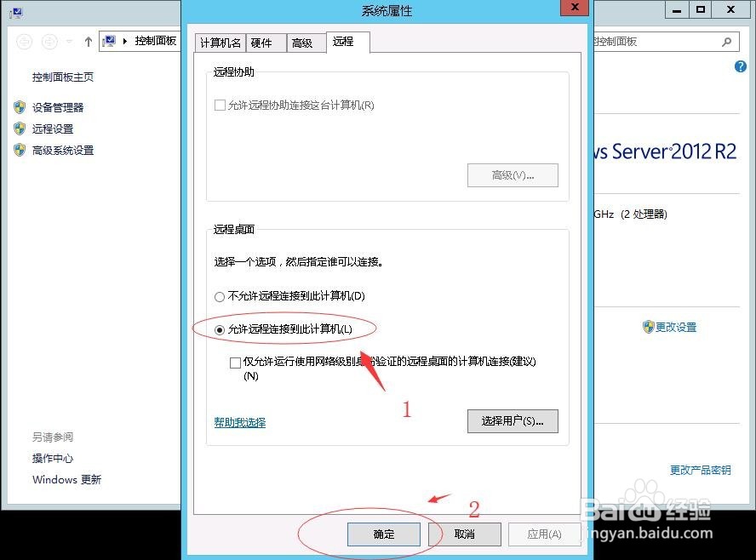Open the 高级系统设置 link
This screenshot has height=560, width=756.
coord(63,151)
